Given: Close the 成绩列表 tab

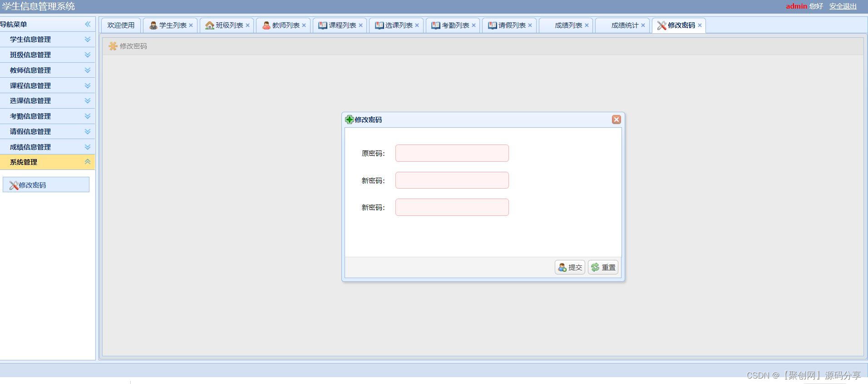Looking at the screenshot, I should (x=587, y=25).
